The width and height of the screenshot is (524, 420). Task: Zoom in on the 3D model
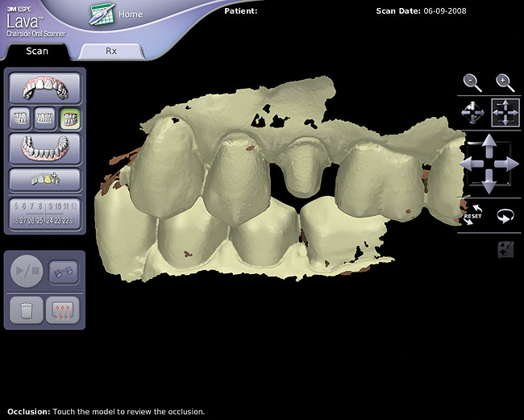coord(505,81)
